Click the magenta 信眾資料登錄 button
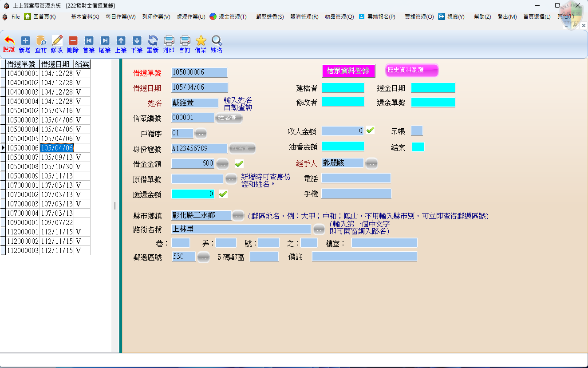This screenshot has width=588, height=368. (x=348, y=71)
